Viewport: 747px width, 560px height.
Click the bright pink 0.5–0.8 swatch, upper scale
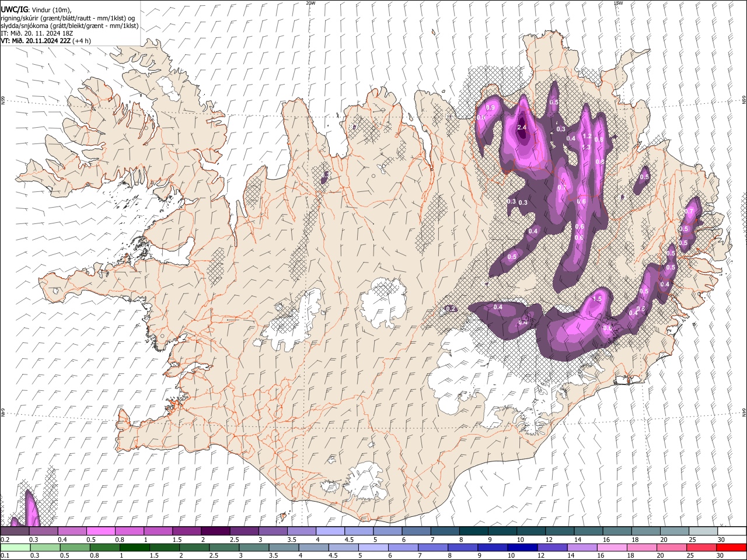100,531
